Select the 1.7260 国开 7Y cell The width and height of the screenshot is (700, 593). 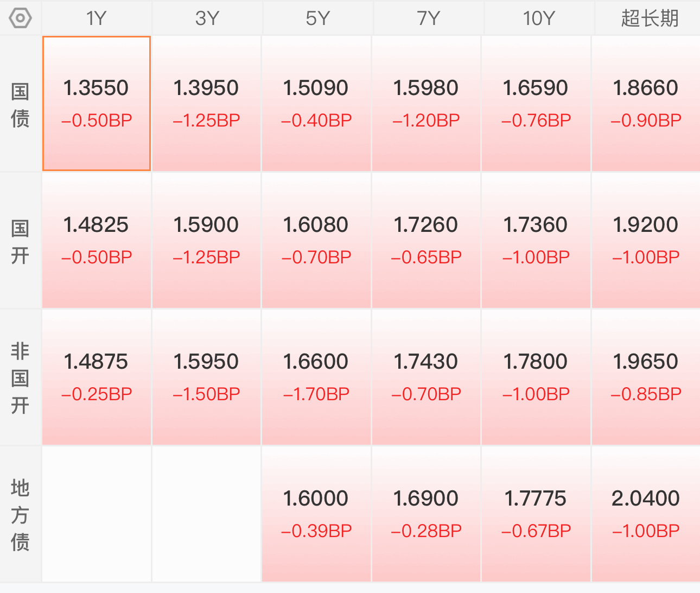426,241
